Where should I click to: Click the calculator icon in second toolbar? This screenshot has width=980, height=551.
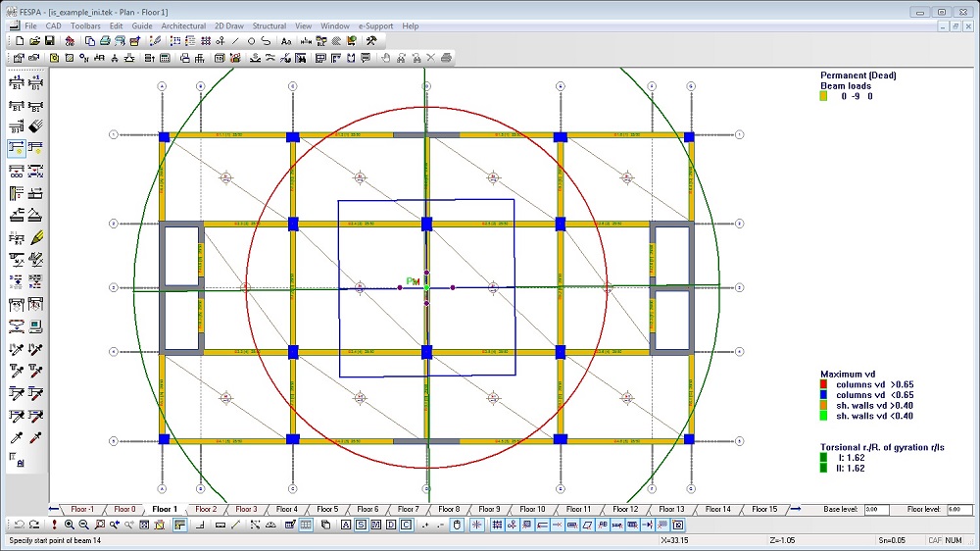click(165, 58)
